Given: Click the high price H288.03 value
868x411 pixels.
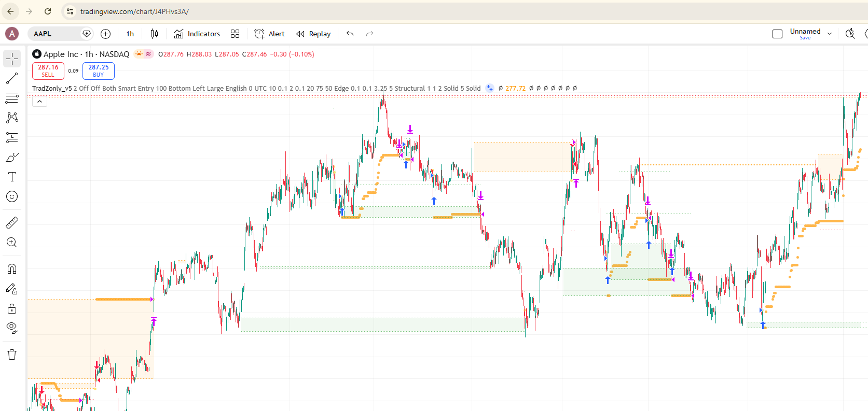Looking at the screenshot, I should click(199, 54).
